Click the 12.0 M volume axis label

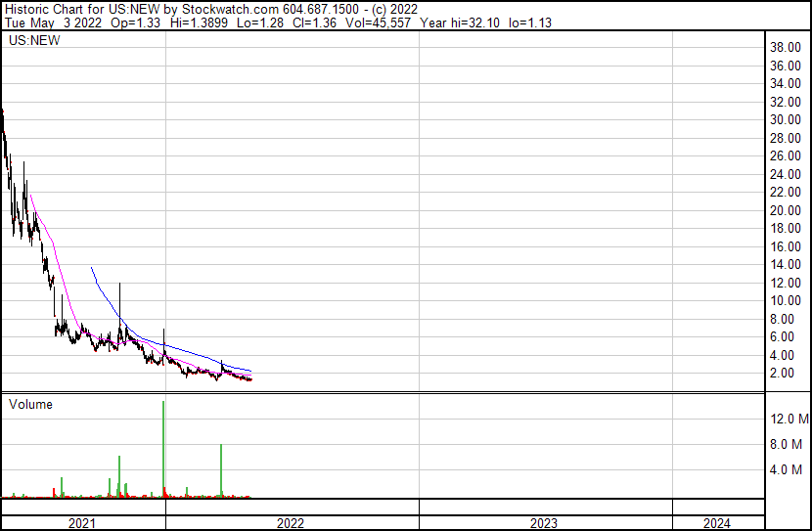[x=789, y=419]
